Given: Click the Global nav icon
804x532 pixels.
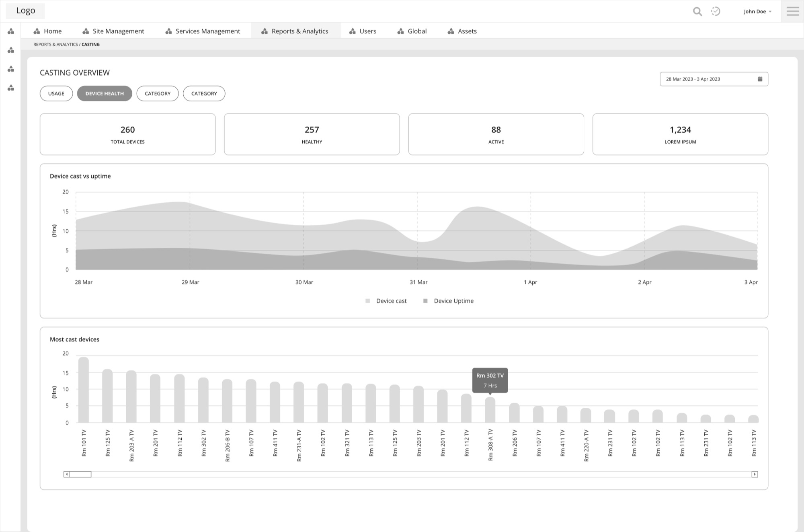Looking at the screenshot, I should (x=401, y=31).
